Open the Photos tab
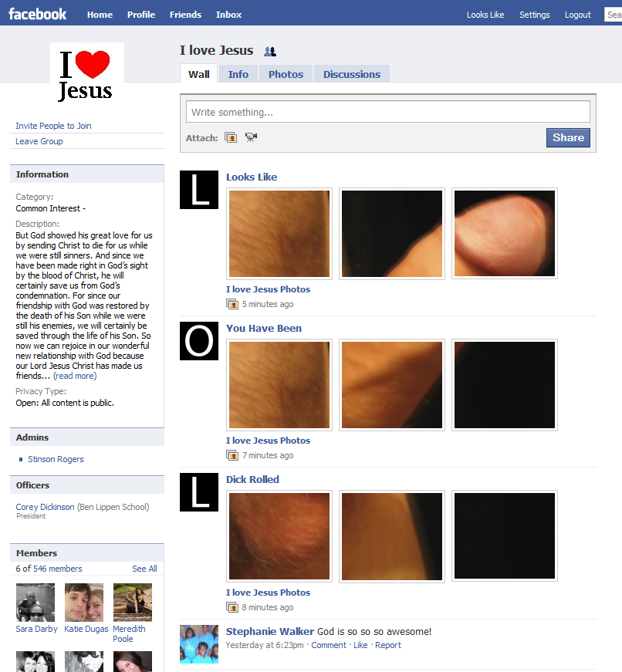Screen dimensions: 622x672 coord(286,74)
